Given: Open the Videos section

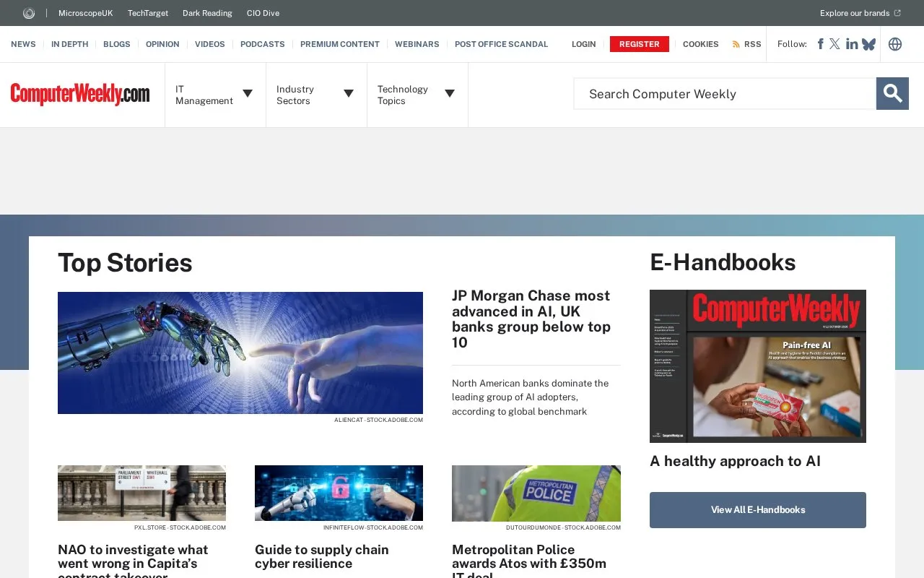Looking at the screenshot, I should [x=210, y=44].
